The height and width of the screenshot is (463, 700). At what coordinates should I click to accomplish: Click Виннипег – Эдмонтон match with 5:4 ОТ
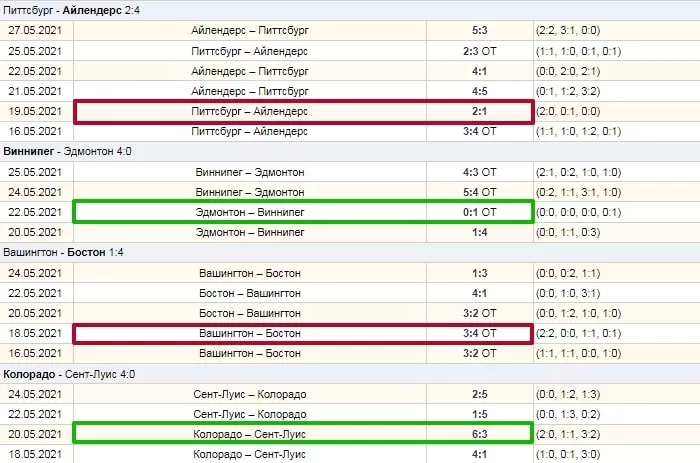point(250,192)
